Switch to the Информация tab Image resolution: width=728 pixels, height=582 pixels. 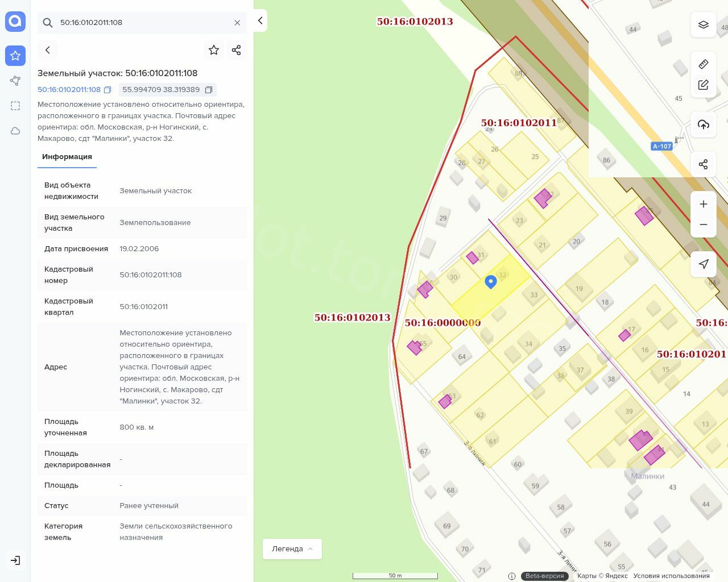pos(67,157)
